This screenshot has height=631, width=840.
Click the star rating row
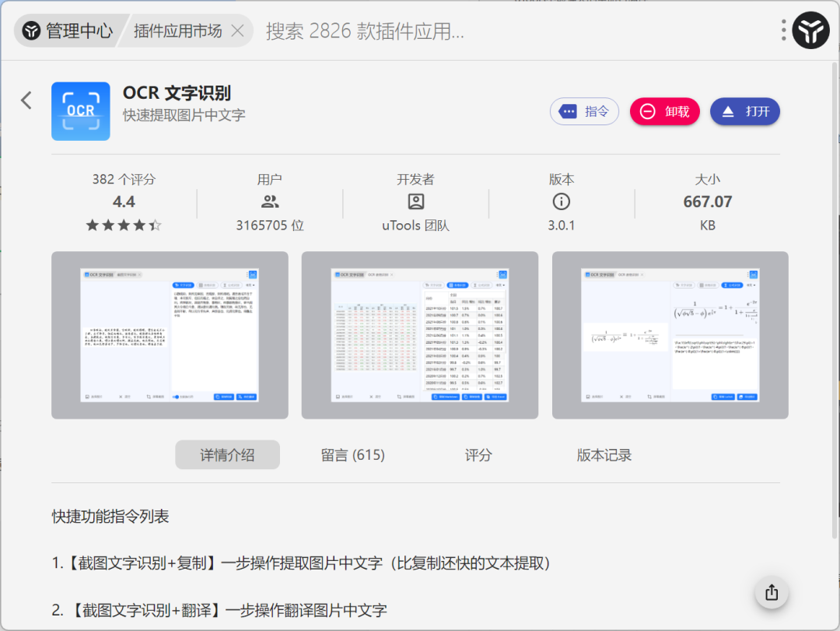click(124, 225)
